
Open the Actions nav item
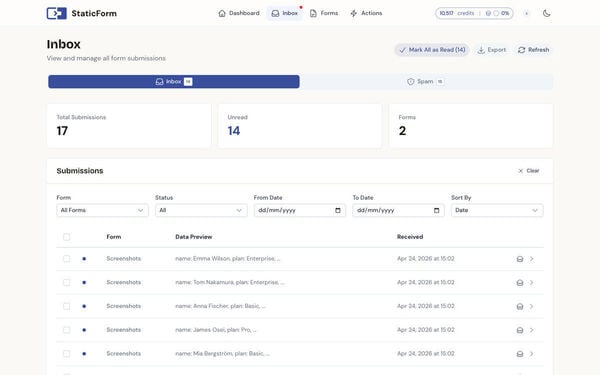pyautogui.click(x=366, y=13)
